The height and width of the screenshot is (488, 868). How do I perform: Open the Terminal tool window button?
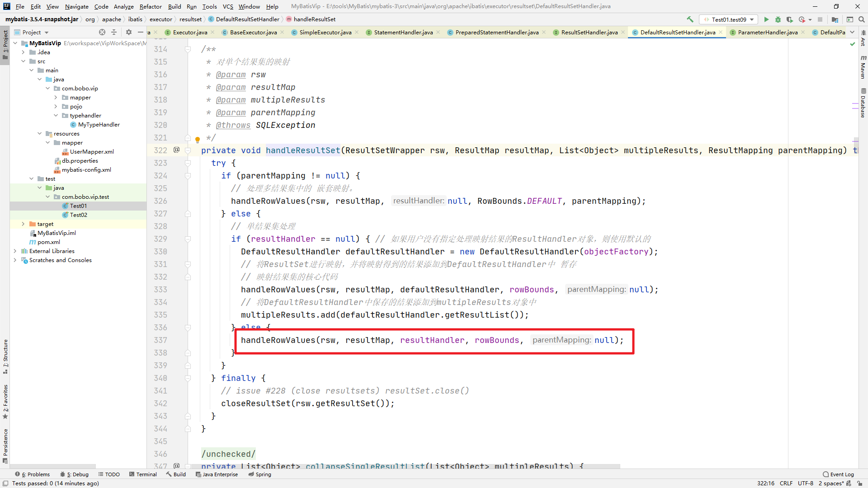pos(143,474)
